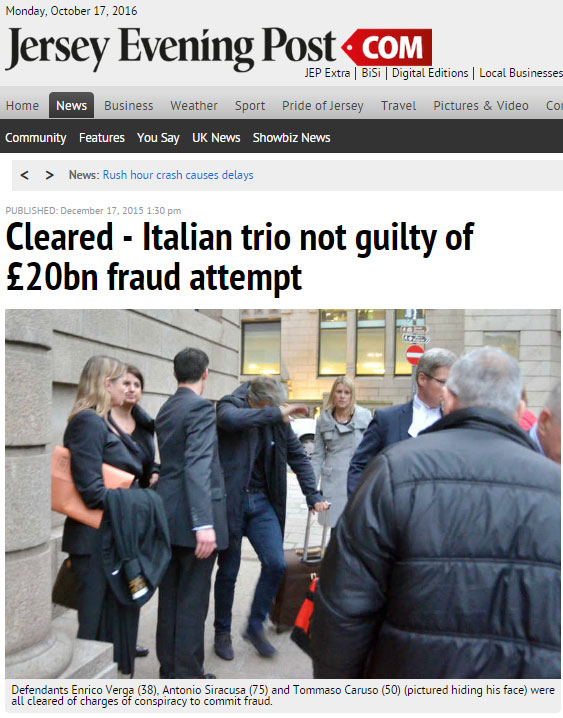The width and height of the screenshot is (563, 718).
Task: Open Pictures & Video section
Action: pos(481,105)
